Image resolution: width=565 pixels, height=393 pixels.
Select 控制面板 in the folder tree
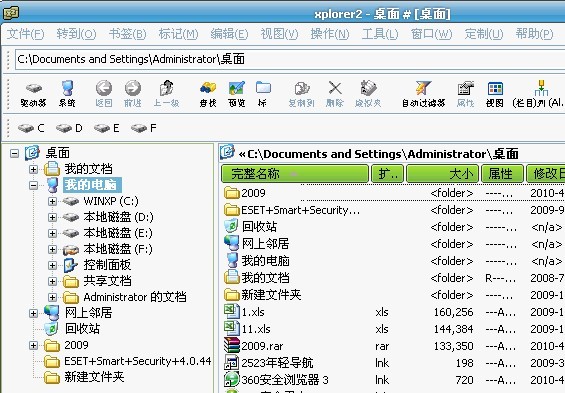(x=107, y=265)
